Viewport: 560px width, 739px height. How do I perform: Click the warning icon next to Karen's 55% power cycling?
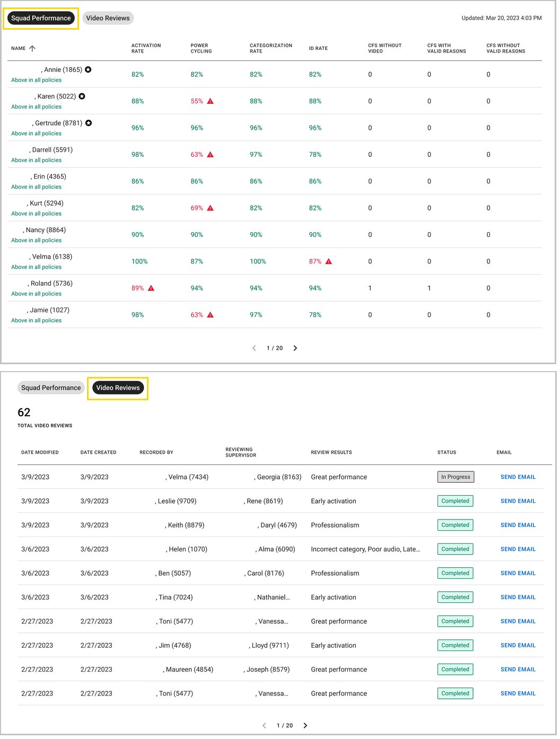210,101
